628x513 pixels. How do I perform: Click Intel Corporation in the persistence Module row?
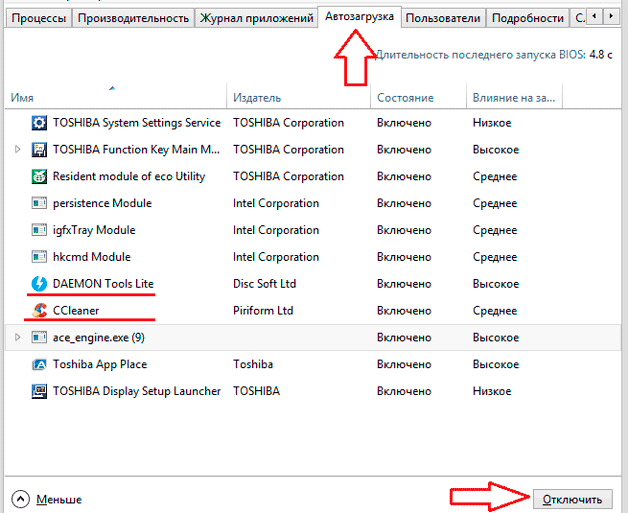[x=276, y=203]
